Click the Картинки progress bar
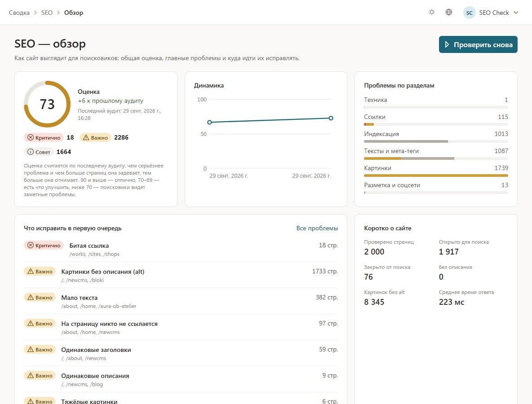This screenshot has width=532, height=404. 436,176
